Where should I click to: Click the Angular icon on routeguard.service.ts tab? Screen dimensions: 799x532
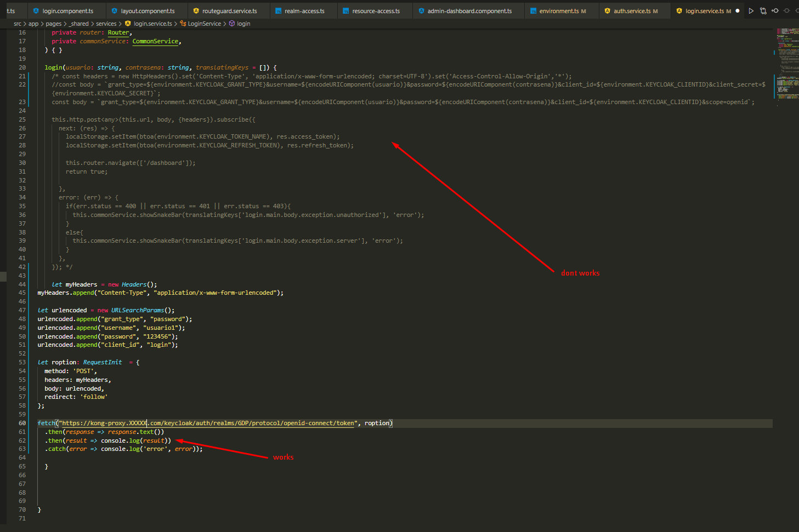[195, 10]
